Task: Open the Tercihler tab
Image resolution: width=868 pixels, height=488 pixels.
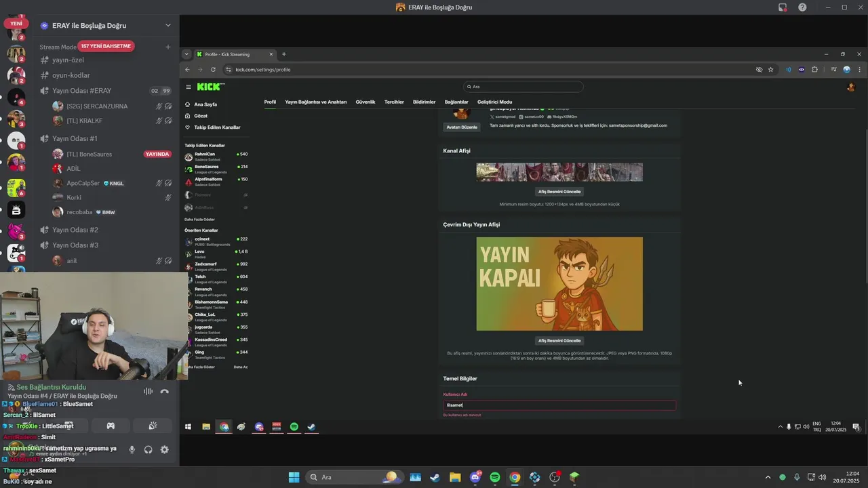Action: point(394,102)
